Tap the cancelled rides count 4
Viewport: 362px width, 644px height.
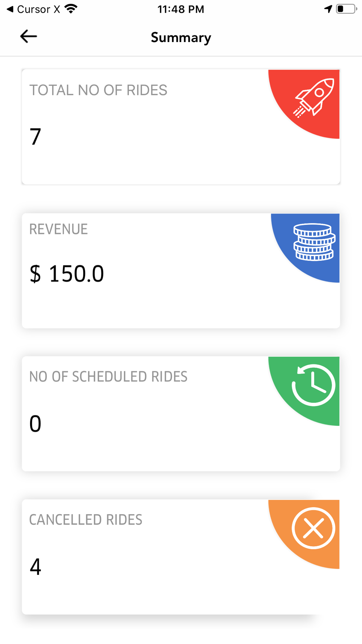point(35,566)
